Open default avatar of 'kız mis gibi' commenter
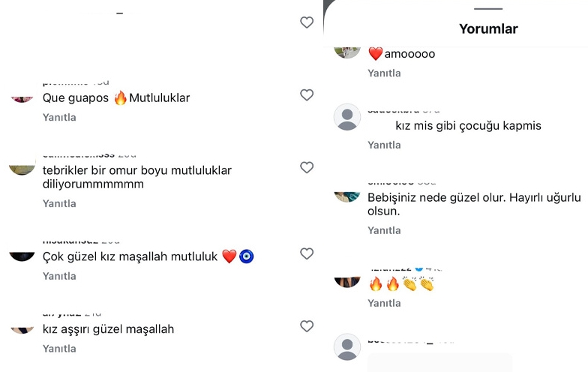The image size is (588, 372). [x=347, y=117]
